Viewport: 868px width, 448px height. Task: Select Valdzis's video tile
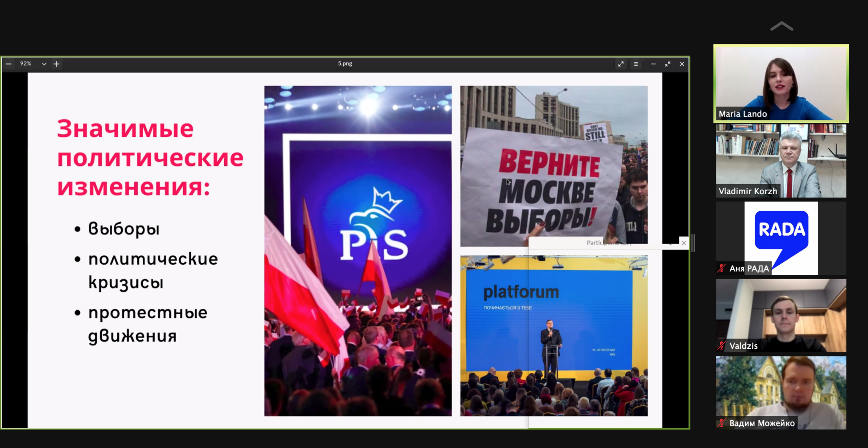click(781, 315)
